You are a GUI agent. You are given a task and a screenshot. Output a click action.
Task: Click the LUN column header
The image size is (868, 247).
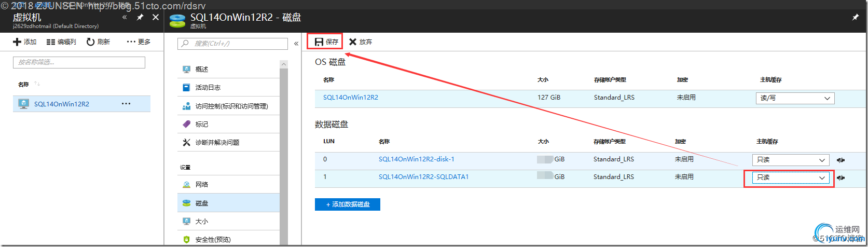coord(329,141)
